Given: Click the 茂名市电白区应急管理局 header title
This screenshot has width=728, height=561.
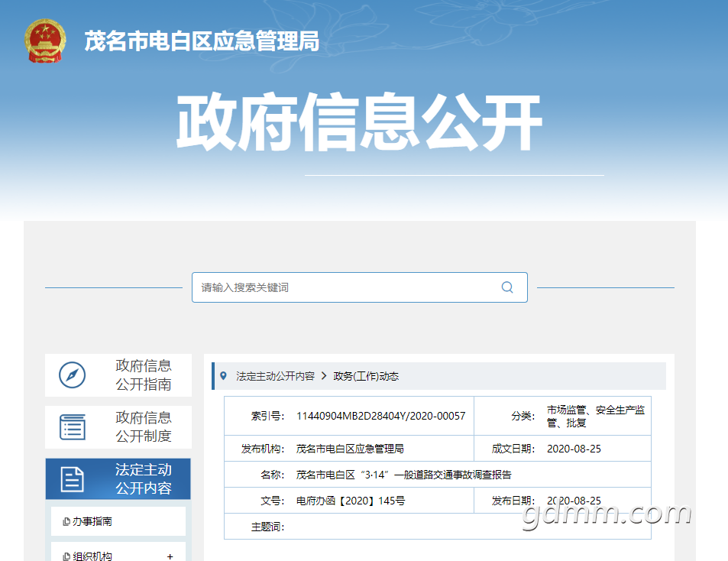Looking at the screenshot, I should (202, 41).
